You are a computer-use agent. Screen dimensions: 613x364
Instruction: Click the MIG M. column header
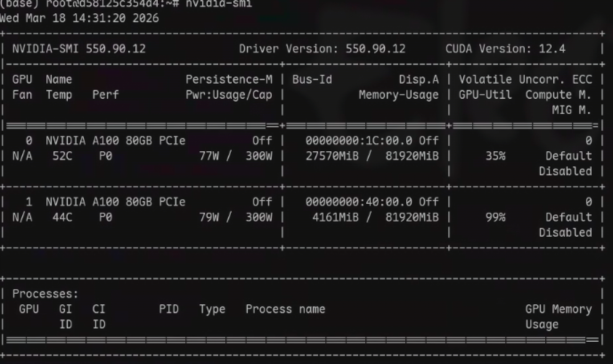[572, 110]
